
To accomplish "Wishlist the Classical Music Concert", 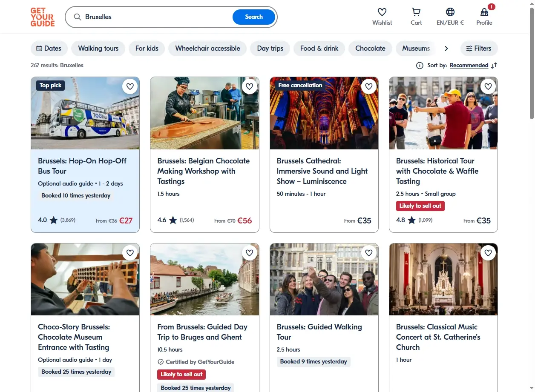I will point(488,253).
